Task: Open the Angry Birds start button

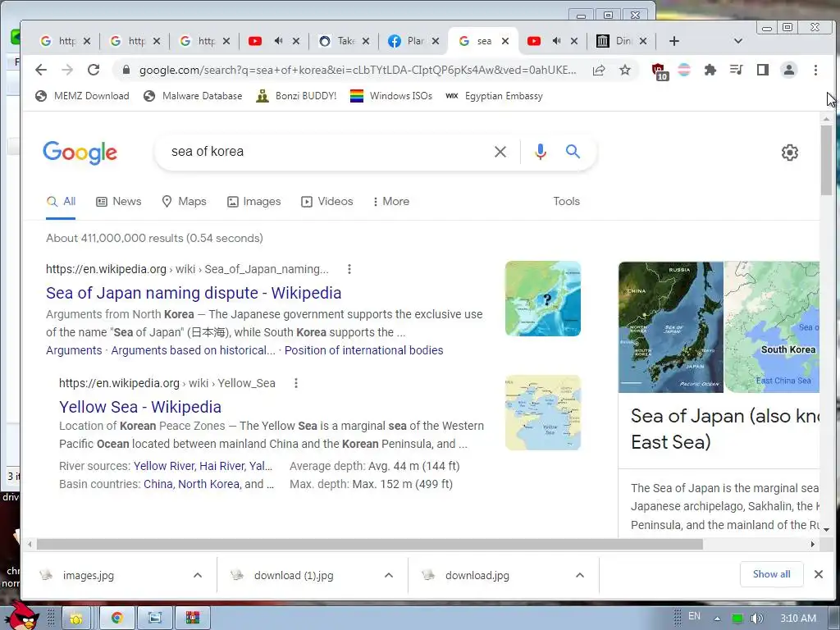Action: 21,615
